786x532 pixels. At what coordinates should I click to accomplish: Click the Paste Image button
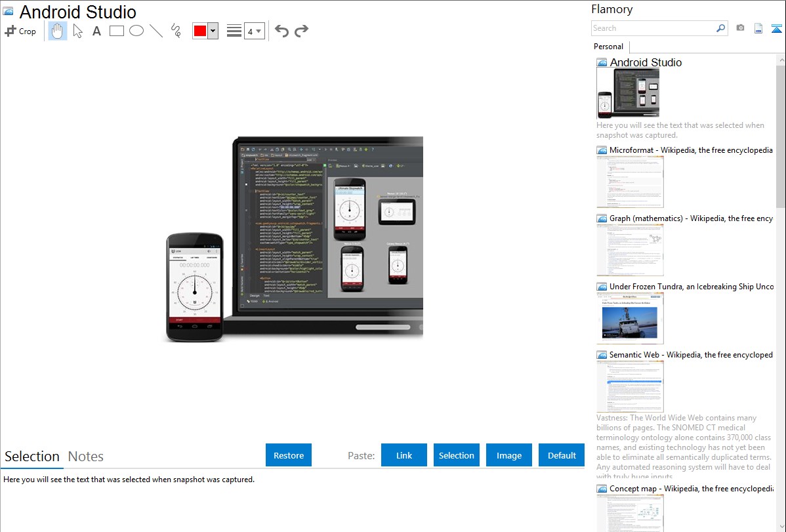(509, 455)
